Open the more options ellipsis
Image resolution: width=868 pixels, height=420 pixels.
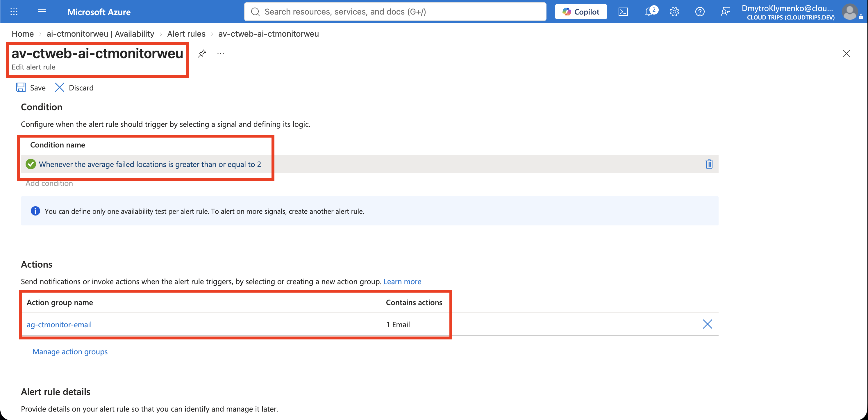221,53
